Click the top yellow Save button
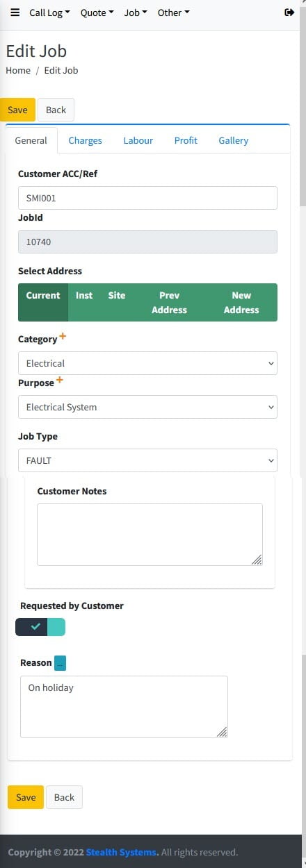Viewport: 306px width, 868px height. [17, 110]
